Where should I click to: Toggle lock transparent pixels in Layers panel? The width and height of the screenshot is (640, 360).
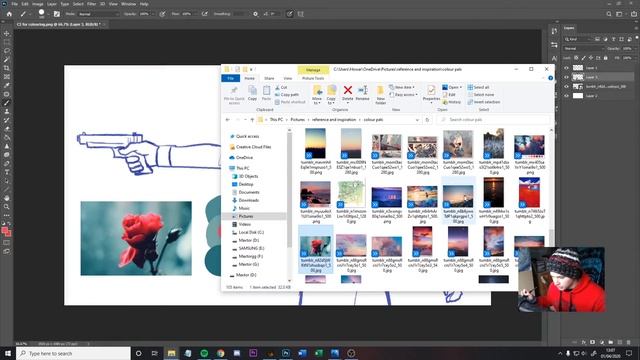coord(576,58)
